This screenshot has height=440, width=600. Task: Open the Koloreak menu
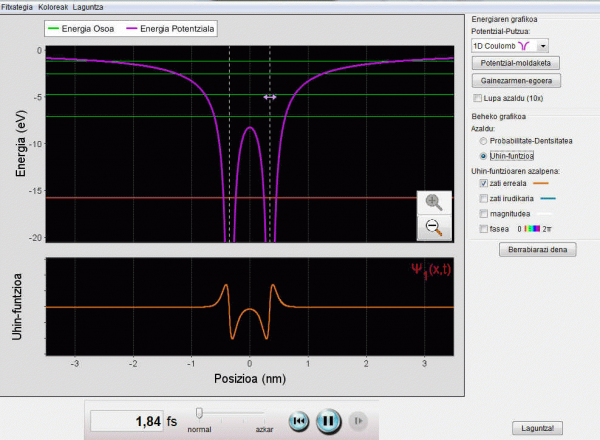pos(53,6)
